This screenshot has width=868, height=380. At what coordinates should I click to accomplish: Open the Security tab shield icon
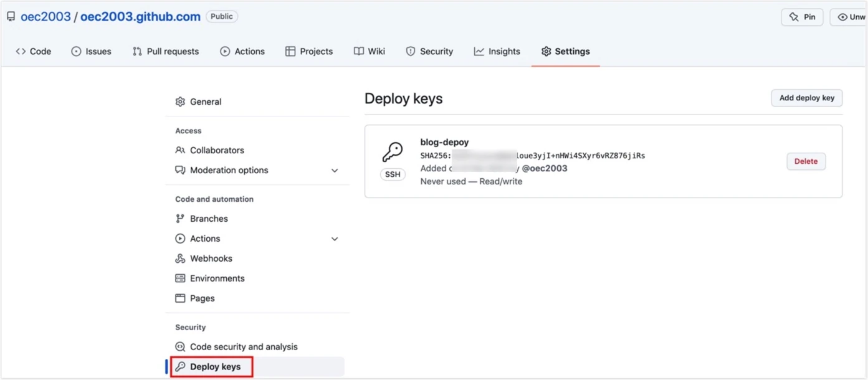(x=411, y=52)
